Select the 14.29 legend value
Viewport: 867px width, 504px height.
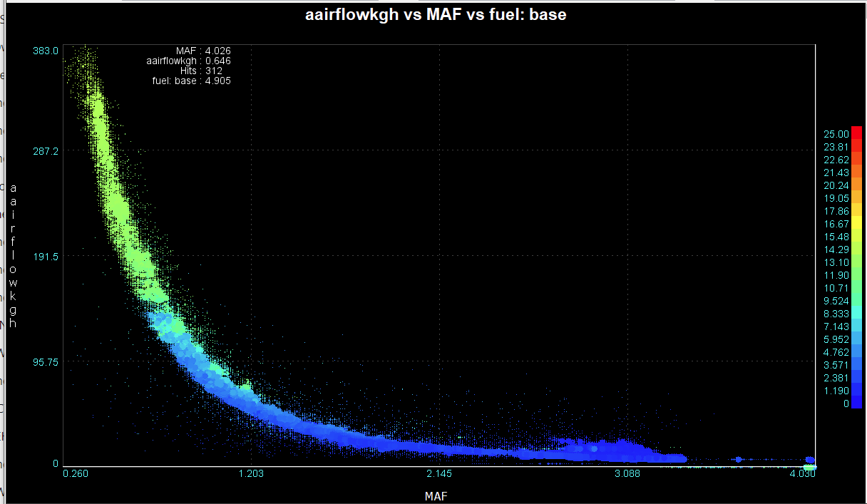click(x=836, y=250)
